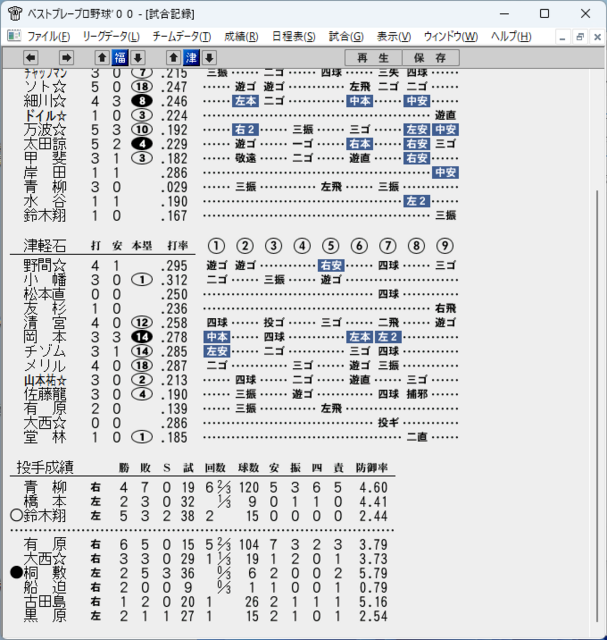The image size is (607, 640).
Task: Open the リーグデータ(L) menu
Action: click(x=111, y=37)
